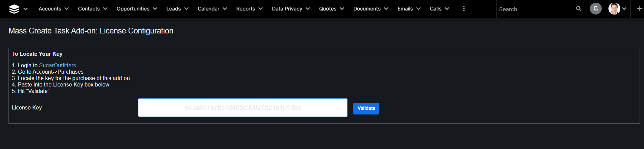The width and height of the screenshot is (644, 149).
Task: Open the Opportunities module tab
Action: [x=133, y=9]
